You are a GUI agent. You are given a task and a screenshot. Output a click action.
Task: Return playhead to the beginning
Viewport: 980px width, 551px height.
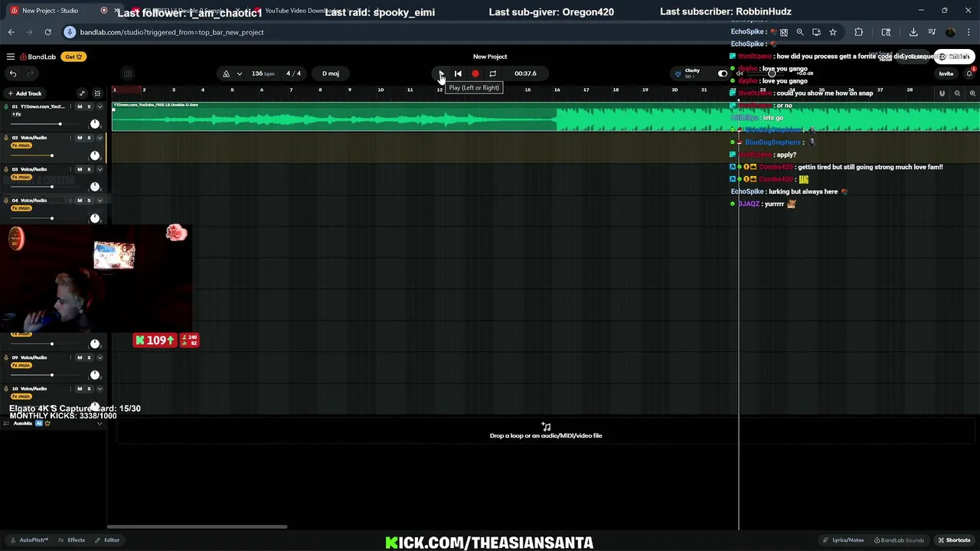click(458, 73)
